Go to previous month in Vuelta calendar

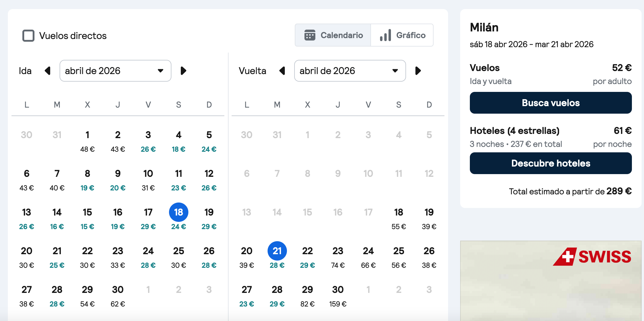pyautogui.click(x=282, y=71)
